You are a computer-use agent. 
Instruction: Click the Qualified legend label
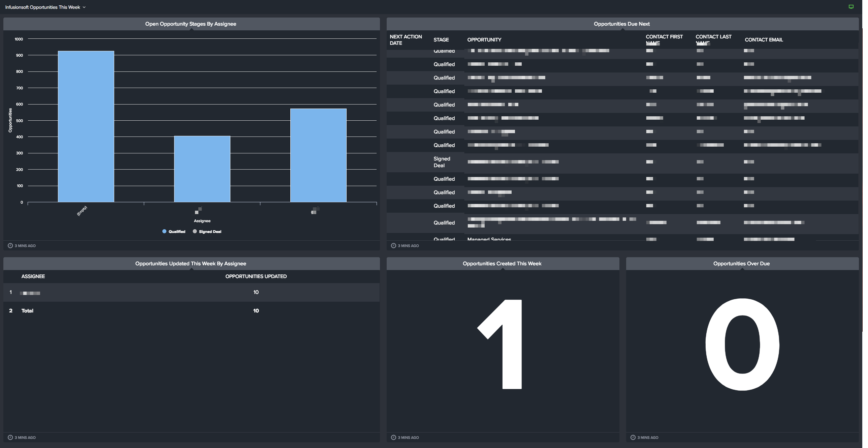click(177, 232)
